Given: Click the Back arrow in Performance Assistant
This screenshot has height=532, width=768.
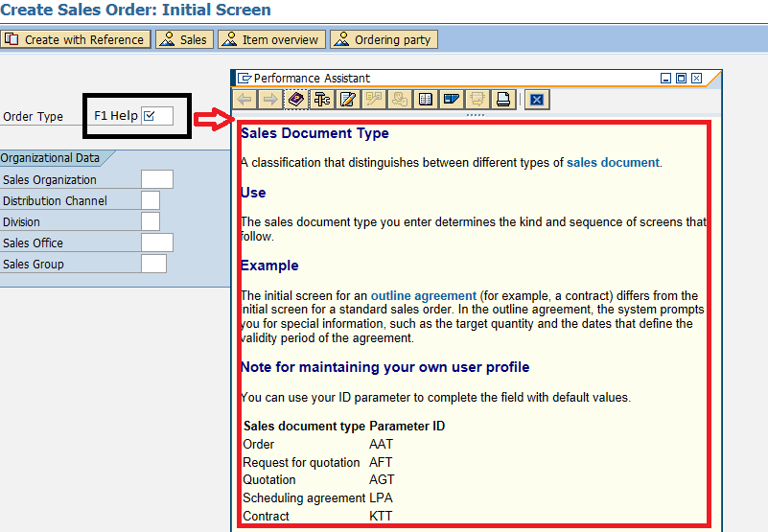Looking at the screenshot, I should coord(244,100).
